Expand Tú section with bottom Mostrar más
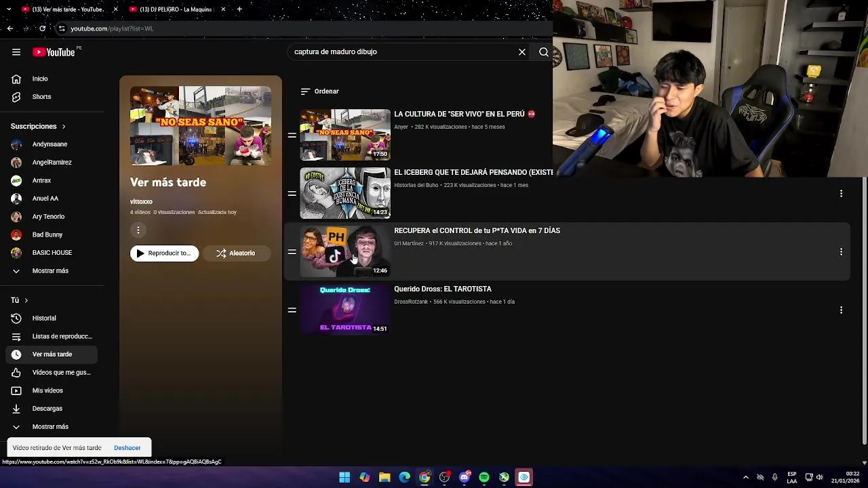The width and height of the screenshot is (868, 488). coord(52,427)
